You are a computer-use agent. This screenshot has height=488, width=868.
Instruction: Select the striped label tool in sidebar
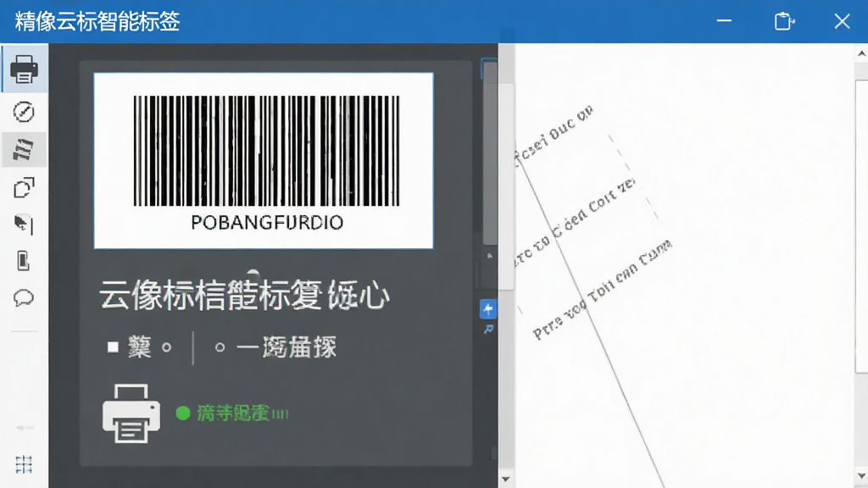pos(23,149)
